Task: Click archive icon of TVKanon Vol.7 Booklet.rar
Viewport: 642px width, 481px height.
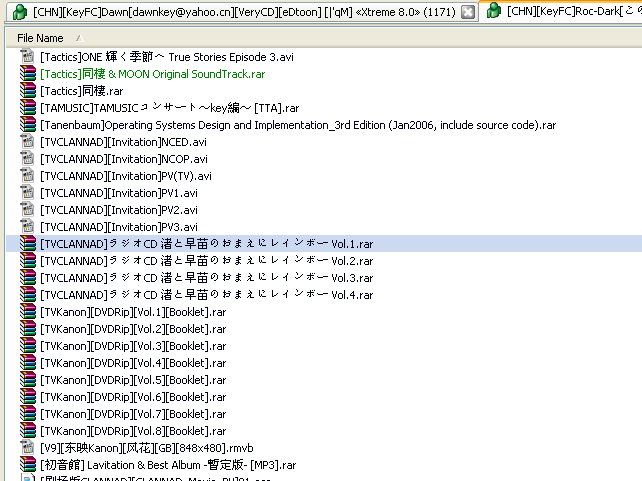Action: 27,413
